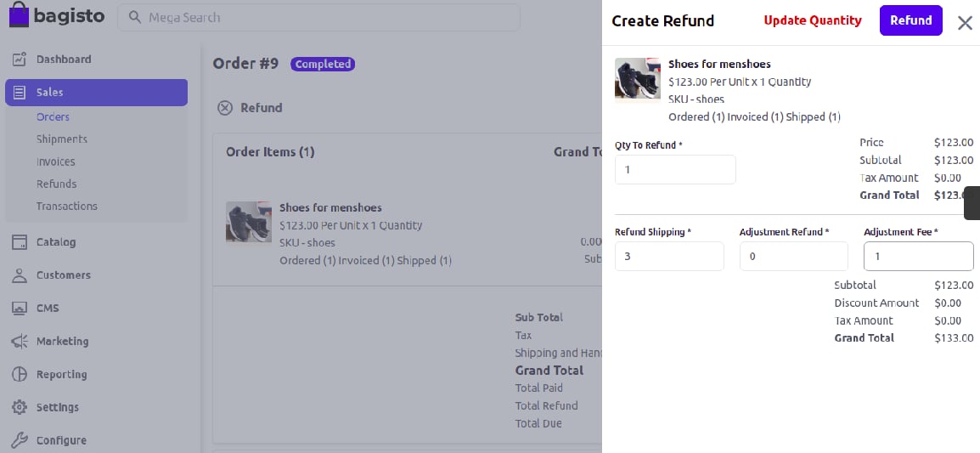The image size is (980, 453).
Task: Click the Dashboard sidebar icon
Action: 20,59
